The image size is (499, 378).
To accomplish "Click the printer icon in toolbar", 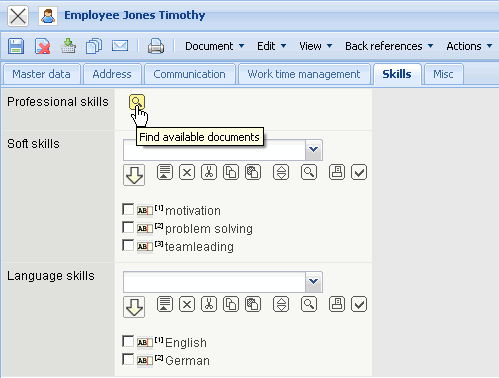I will coord(156,46).
